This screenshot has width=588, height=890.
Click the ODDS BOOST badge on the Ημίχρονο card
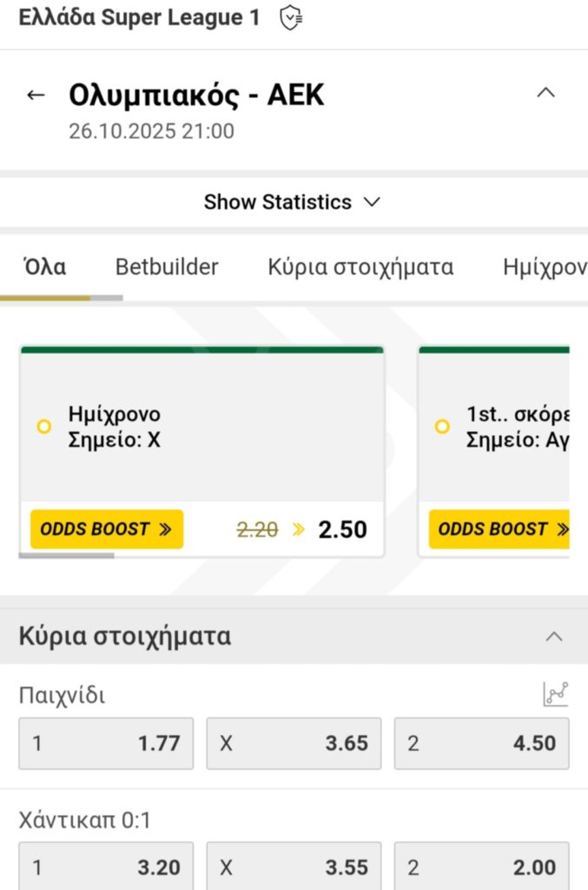click(x=106, y=528)
